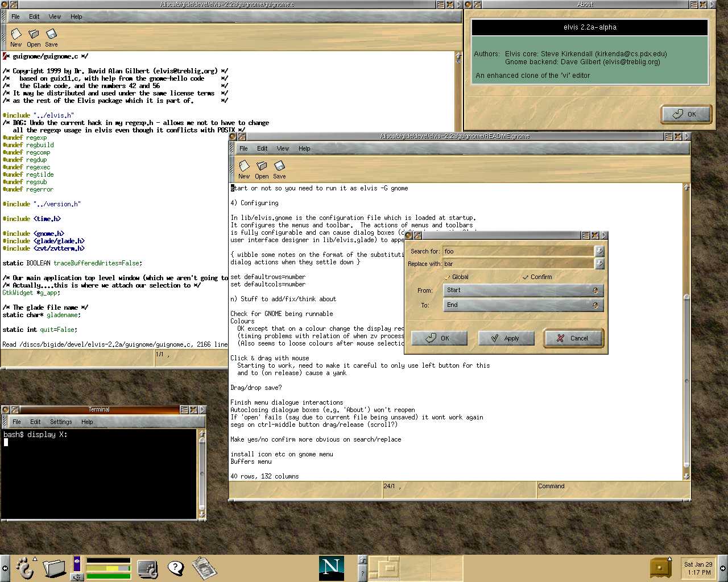Click scroll-up arrow in the Terminal window
This screenshot has width=728, height=582.
(x=202, y=434)
